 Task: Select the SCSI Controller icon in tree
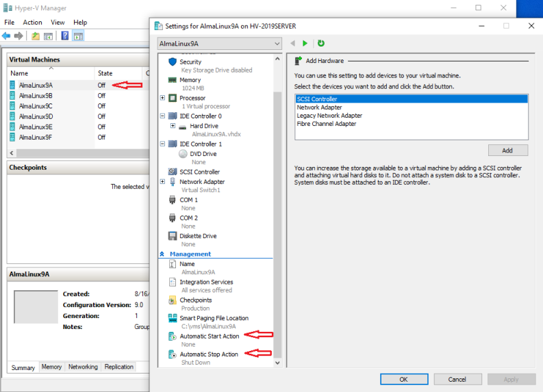click(x=173, y=172)
